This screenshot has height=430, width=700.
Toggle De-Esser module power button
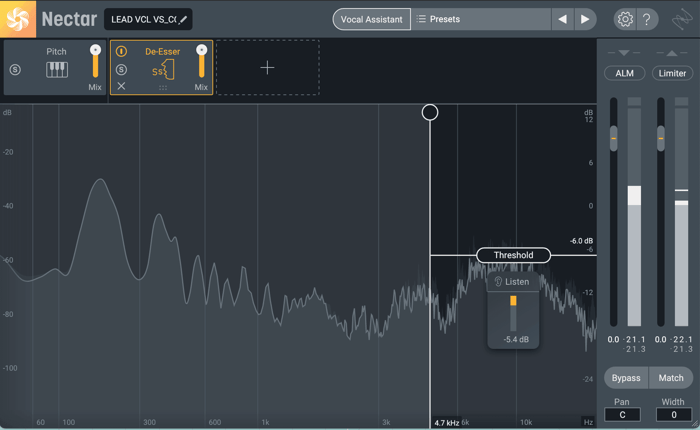point(121,51)
